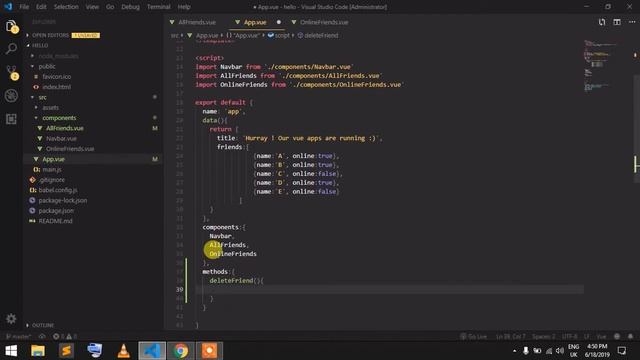Place cursor on empty line 39

(x=390, y=289)
